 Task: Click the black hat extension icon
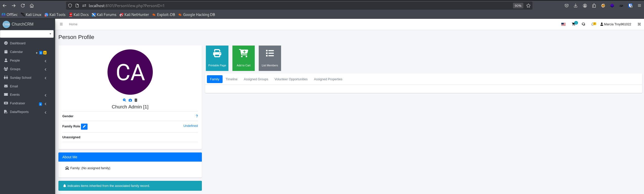click(621, 6)
